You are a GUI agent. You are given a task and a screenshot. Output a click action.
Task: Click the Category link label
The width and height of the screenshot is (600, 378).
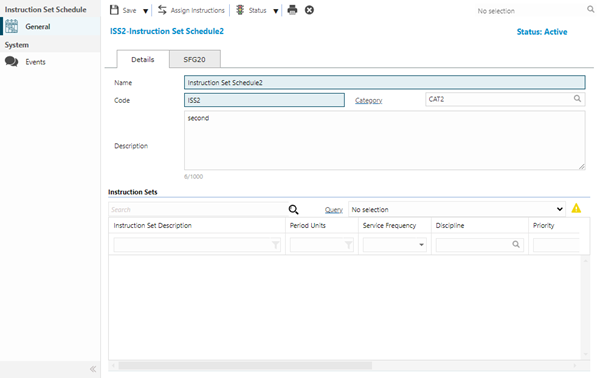click(368, 100)
